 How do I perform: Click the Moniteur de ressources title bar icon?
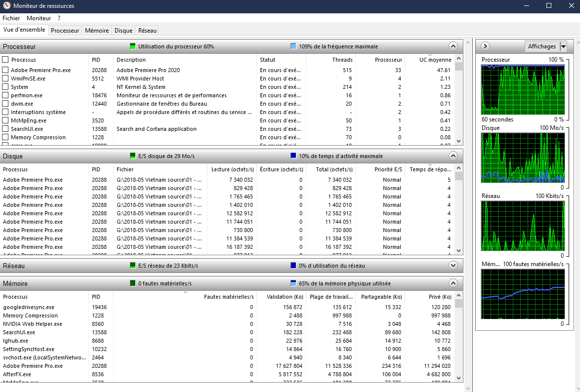tap(6, 6)
